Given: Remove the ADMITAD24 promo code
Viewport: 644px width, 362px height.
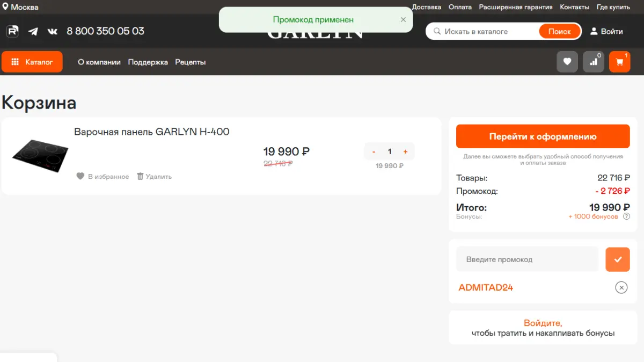Looking at the screenshot, I should (621, 287).
